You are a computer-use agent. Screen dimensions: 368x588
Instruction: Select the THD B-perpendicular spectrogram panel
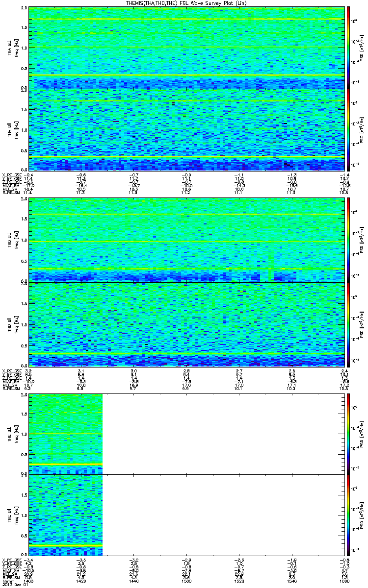(185, 240)
